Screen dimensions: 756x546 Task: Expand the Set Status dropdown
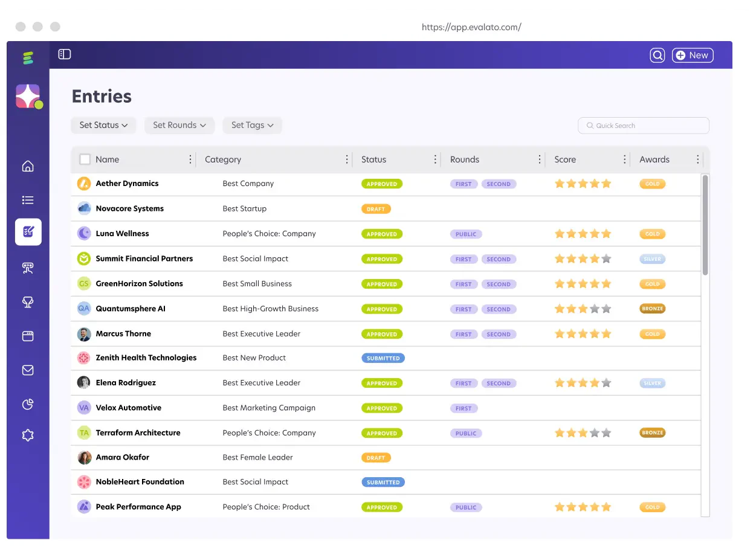103,125
